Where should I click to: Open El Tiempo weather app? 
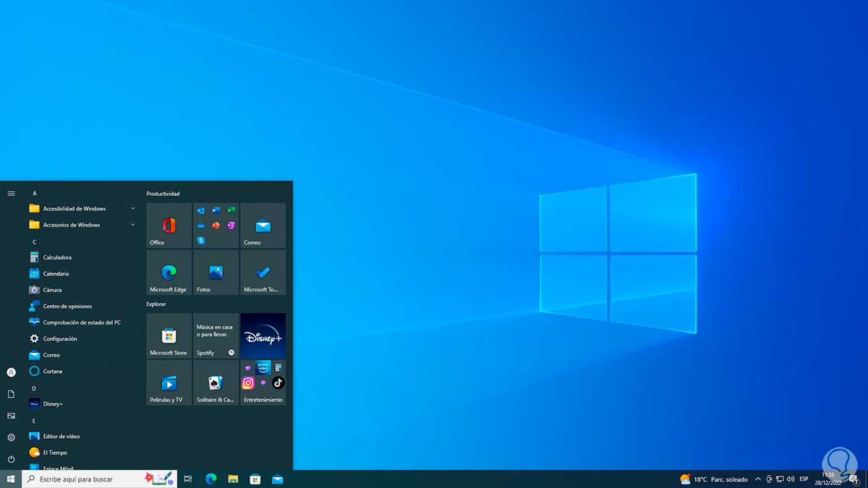click(82, 453)
